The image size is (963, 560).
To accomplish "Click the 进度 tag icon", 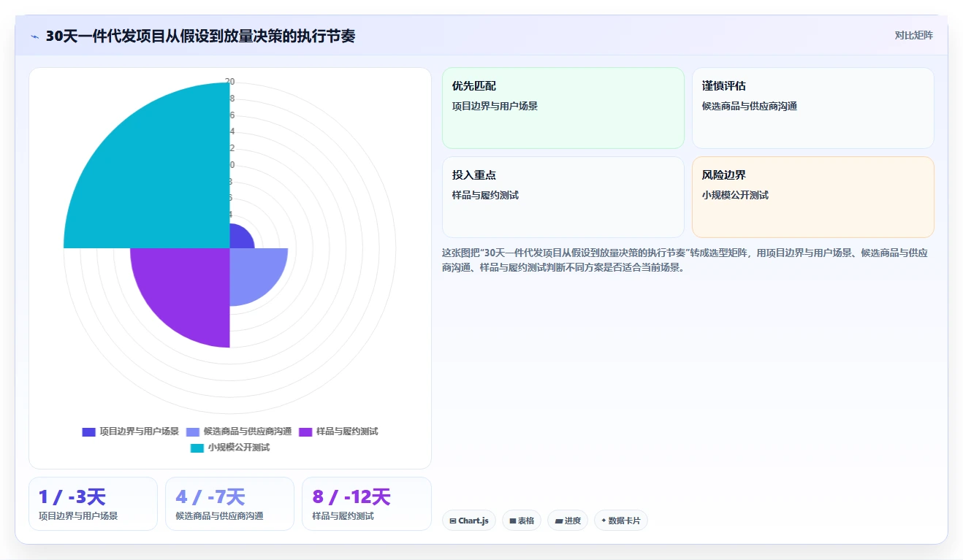I will pyautogui.click(x=559, y=521).
